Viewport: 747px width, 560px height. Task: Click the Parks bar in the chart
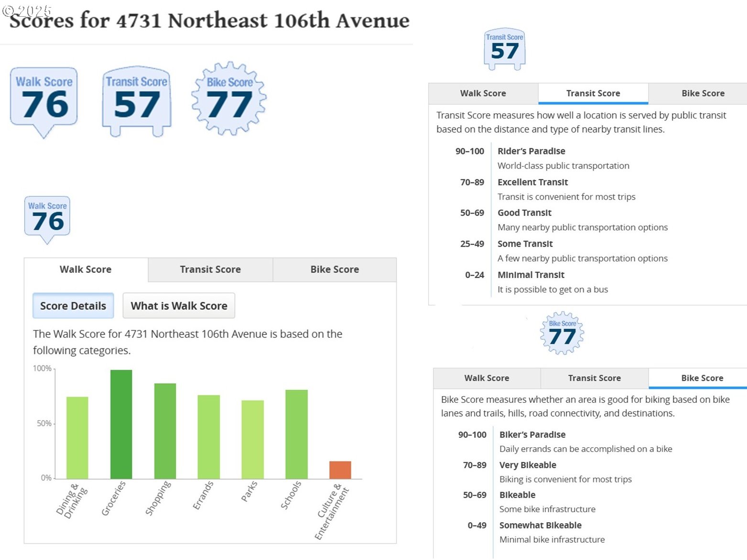[x=252, y=439]
